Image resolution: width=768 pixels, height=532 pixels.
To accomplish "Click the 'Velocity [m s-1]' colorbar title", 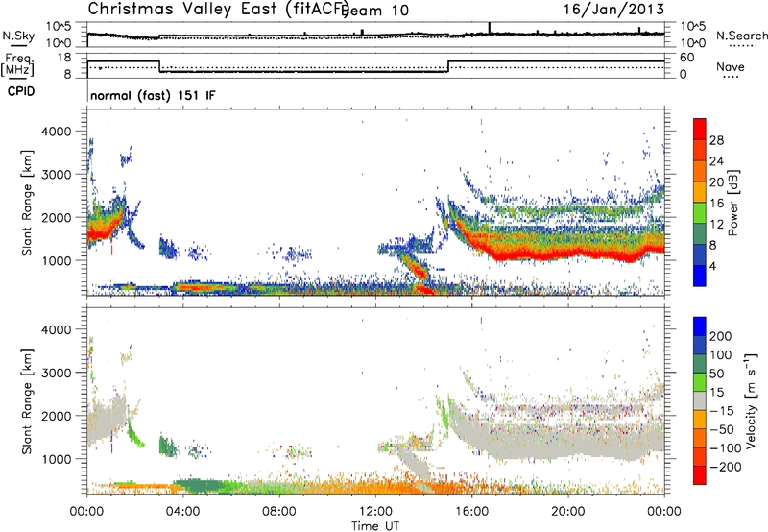I will click(751, 400).
